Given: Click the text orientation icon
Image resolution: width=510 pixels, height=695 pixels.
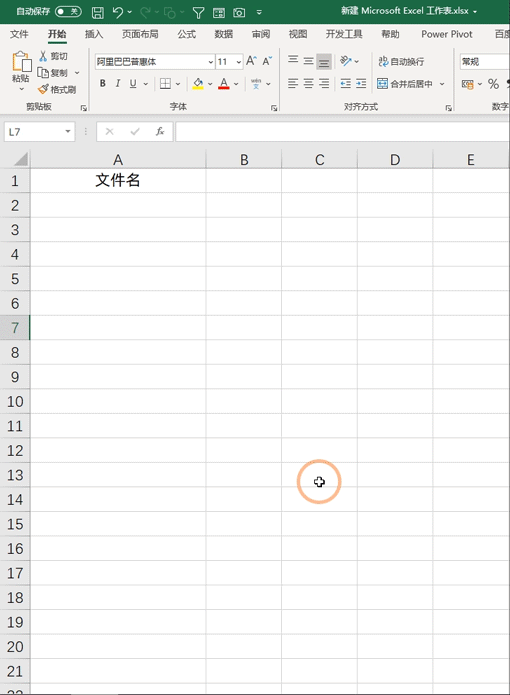Looking at the screenshot, I should pyautogui.click(x=346, y=61).
